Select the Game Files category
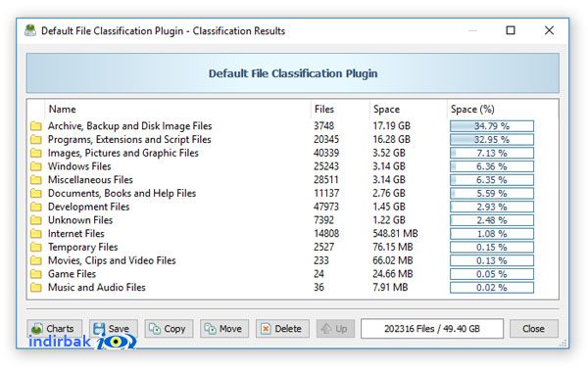 (x=292, y=274)
